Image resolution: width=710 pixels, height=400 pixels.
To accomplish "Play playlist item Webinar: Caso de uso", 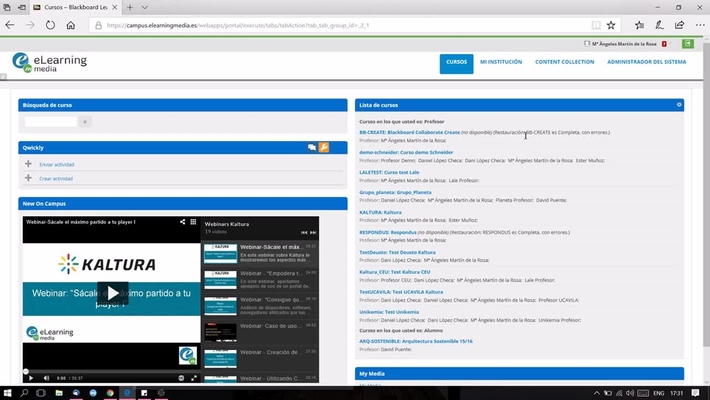I will coord(260,332).
